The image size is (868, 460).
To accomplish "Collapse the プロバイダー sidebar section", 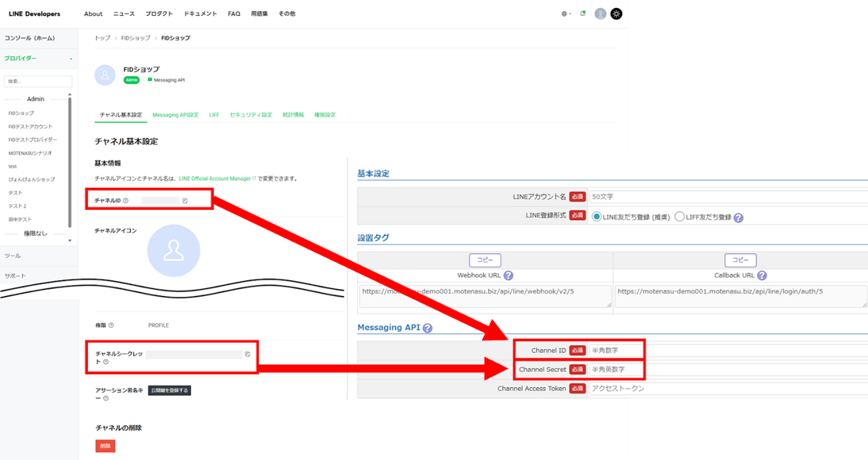I will [x=70, y=59].
